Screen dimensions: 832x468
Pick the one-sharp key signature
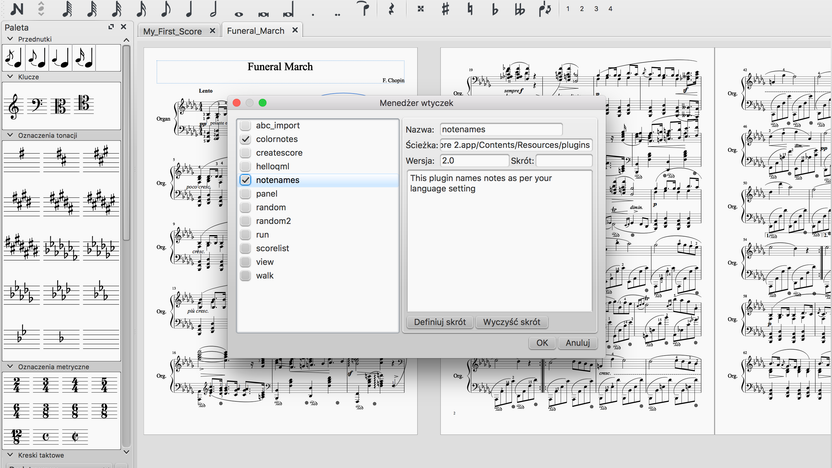[x=22, y=158]
